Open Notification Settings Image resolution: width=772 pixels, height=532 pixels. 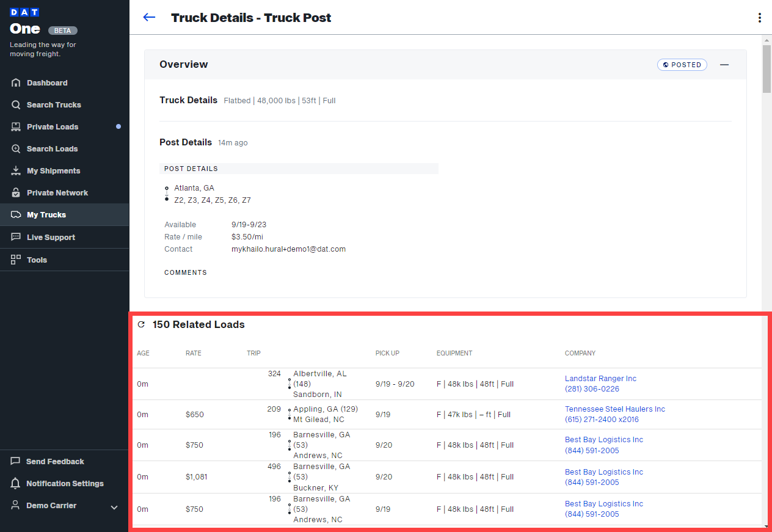point(64,483)
